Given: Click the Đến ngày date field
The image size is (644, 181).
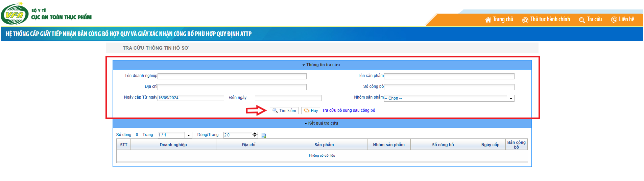Looking at the screenshot, I should click(288, 98).
